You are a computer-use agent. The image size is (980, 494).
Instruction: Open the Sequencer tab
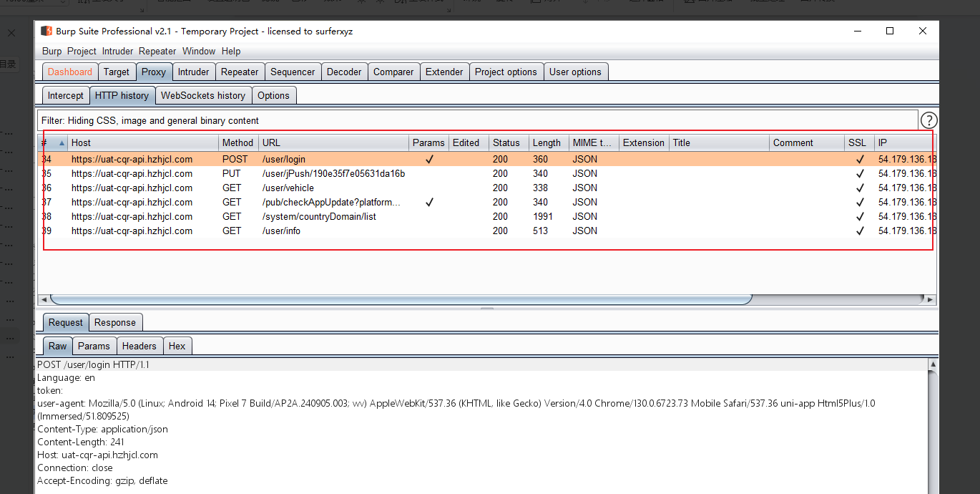[x=293, y=72]
